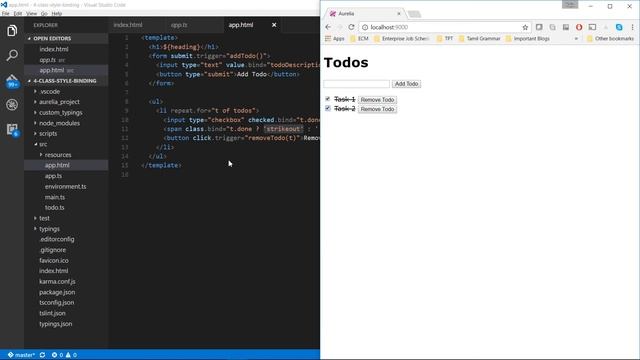
Task: Uncheck the Task 1 checkbox
Action: pyautogui.click(x=328, y=99)
